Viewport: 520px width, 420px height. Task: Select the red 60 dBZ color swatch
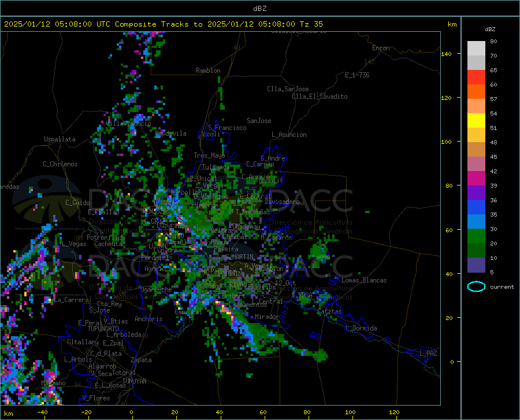tap(476, 77)
